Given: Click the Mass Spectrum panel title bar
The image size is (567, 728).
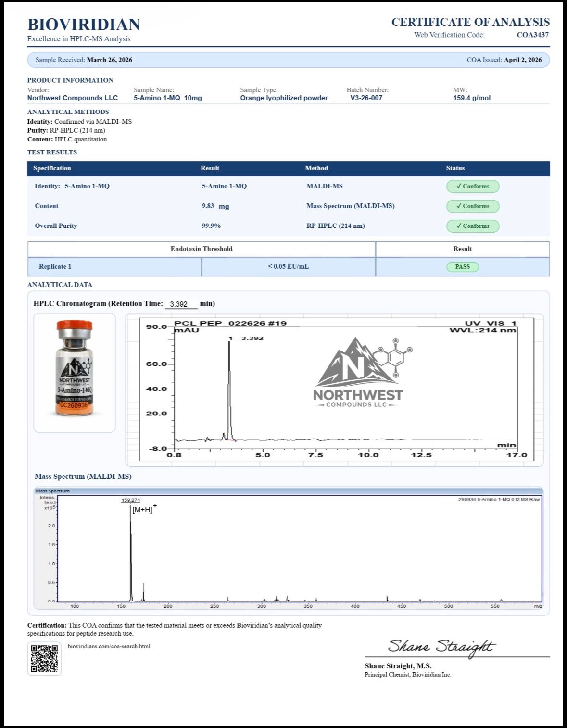Looking at the screenshot, I should click(289, 491).
